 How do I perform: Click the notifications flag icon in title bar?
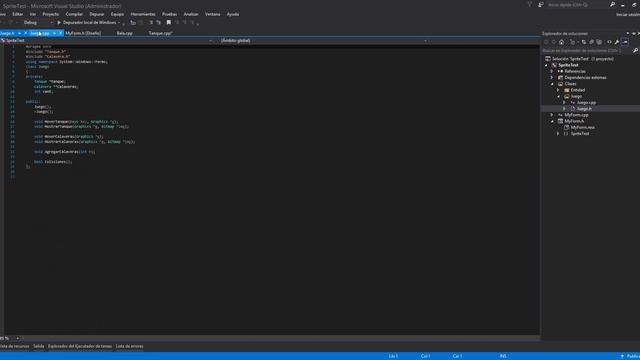[x=530, y=4]
